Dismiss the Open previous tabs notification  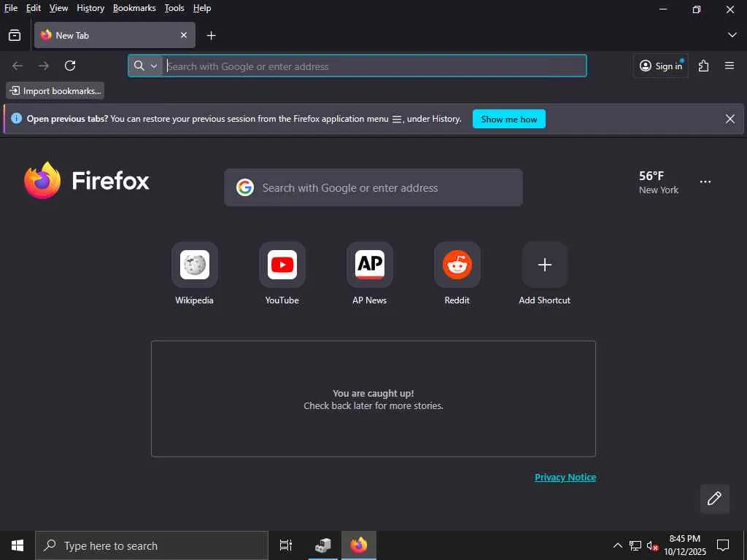click(x=729, y=119)
